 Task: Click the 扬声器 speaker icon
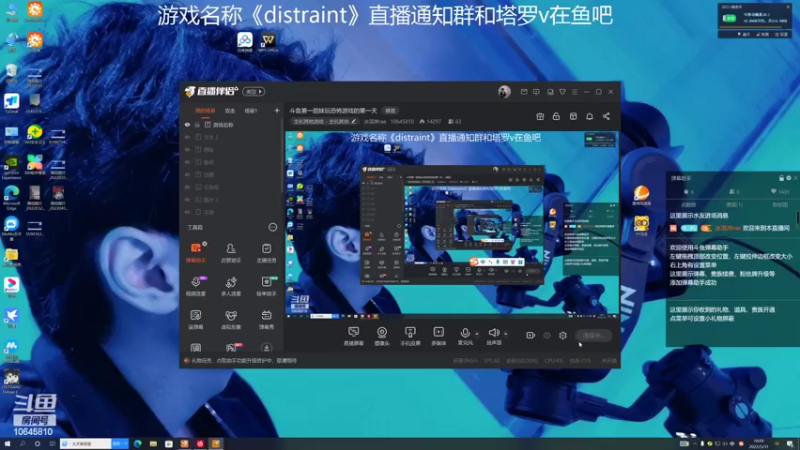click(493, 333)
